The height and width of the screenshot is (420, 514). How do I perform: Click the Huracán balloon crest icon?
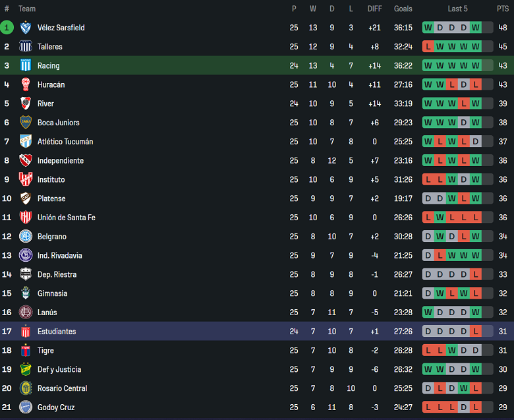pos(26,84)
